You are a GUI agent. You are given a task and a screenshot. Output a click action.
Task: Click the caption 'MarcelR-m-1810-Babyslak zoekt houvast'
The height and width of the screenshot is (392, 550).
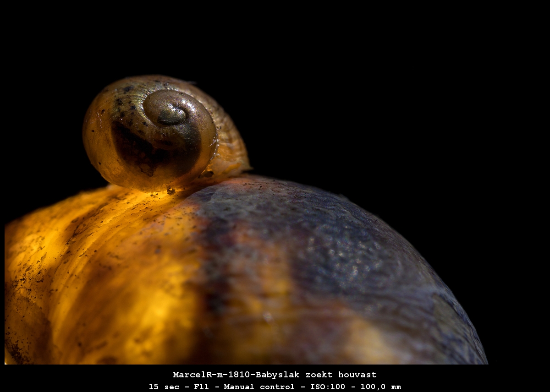click(x=275, y=375)
